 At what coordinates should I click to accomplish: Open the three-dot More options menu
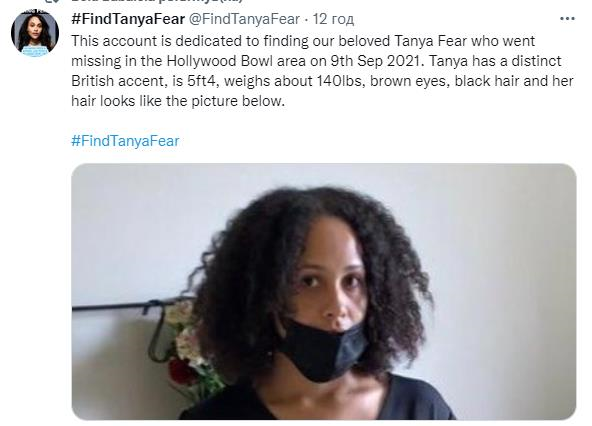click(567, 19)
